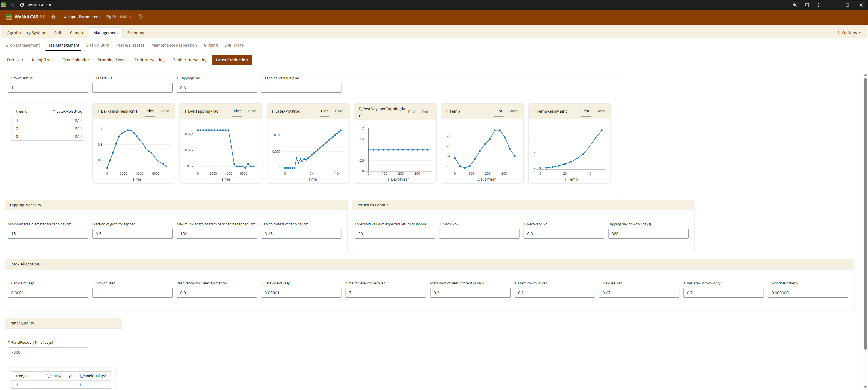Click the home icon in header
868x390 pixels.
tap(53, 17)
